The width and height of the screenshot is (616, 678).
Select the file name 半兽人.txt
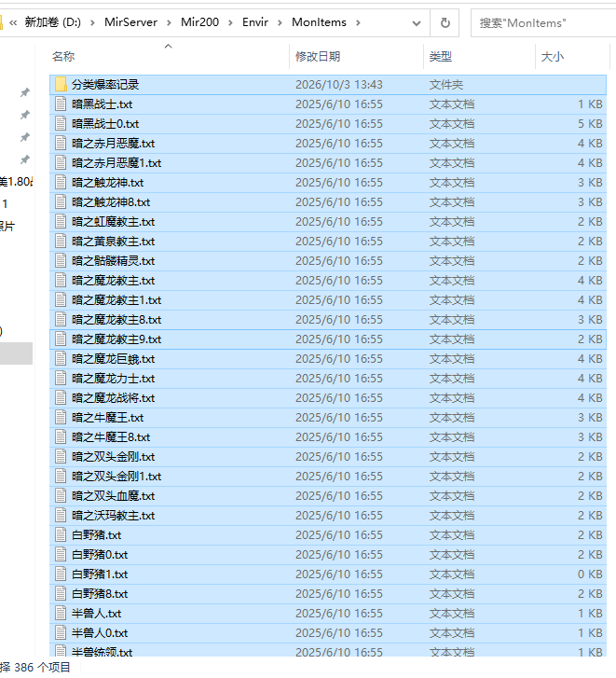tap(96, 613)
